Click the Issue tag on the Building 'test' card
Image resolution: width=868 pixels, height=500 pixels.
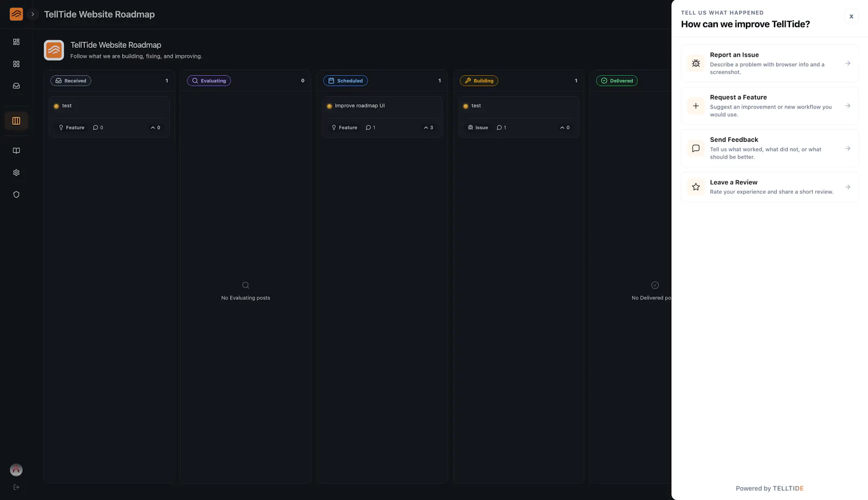pos(478,128)
